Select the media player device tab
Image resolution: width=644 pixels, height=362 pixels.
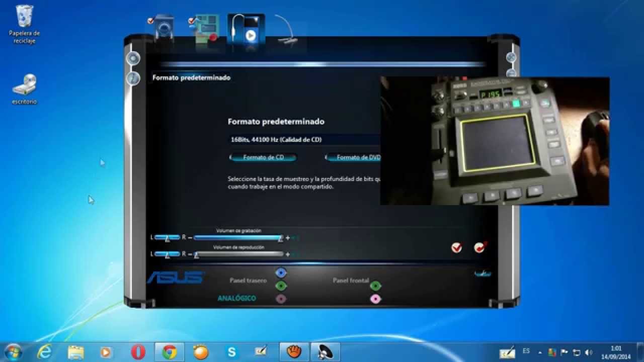click(x=246, y=29)
